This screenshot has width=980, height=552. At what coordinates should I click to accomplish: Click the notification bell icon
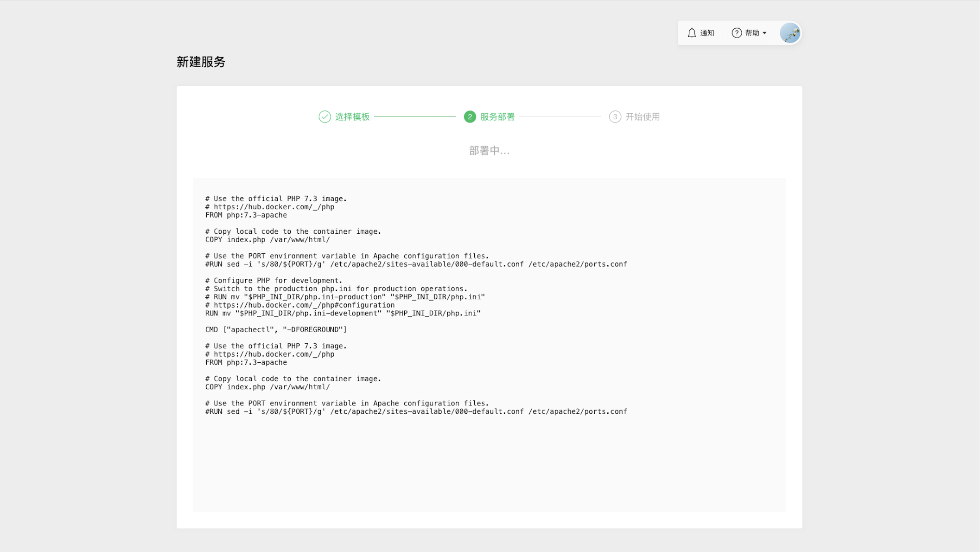point(692,33)
